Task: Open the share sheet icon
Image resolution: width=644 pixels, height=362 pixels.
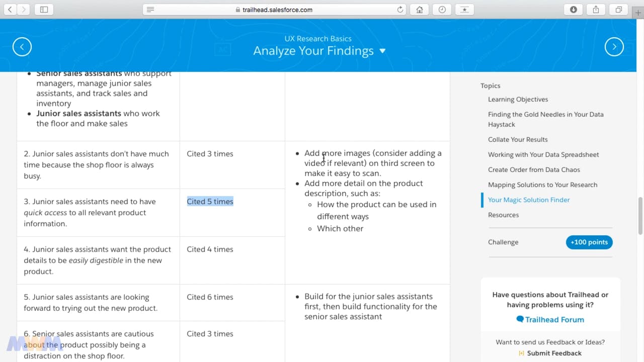Action: pos(596,10)
